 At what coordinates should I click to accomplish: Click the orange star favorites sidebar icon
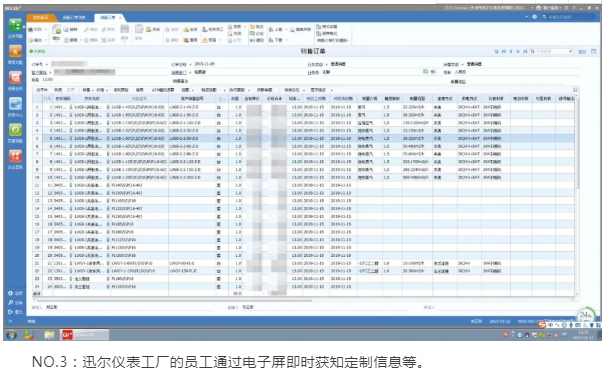[x=15, y=51]
